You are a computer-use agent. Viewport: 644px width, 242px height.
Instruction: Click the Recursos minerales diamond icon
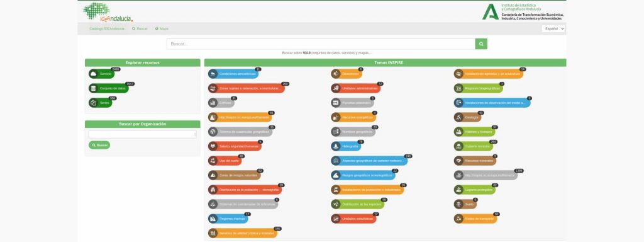pos(458,161)
